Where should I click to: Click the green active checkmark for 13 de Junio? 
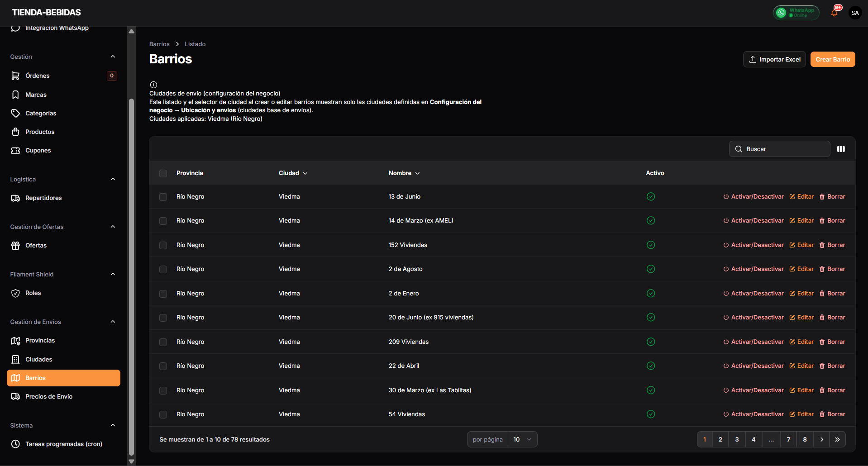[x=651, y=197]
